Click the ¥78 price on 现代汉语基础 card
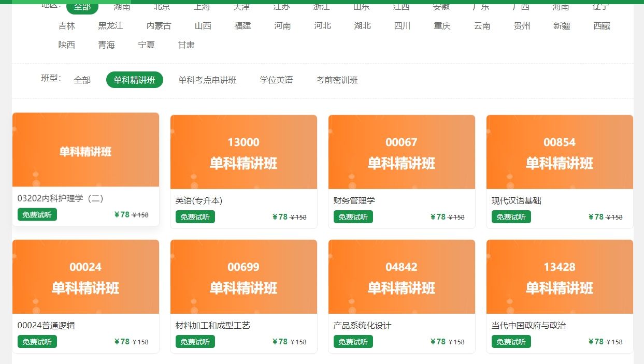The width and height of the screenshot is (644, 364). click(596, 217)
